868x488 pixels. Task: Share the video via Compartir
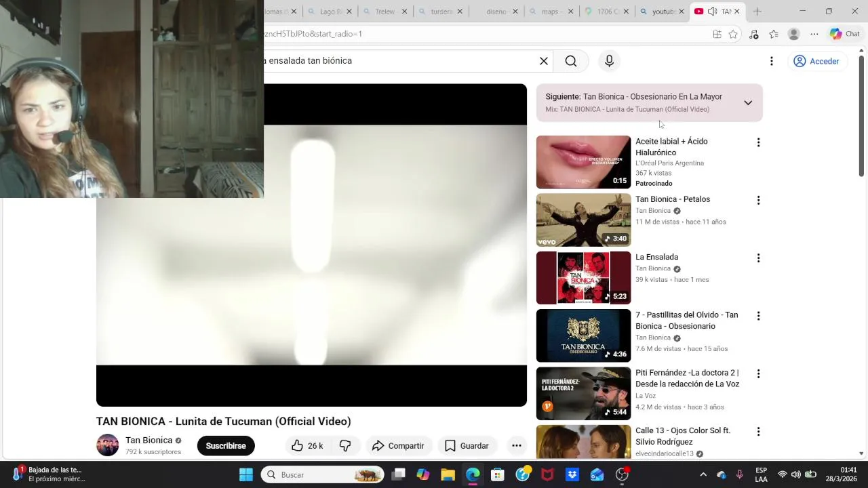pos(398,445)
